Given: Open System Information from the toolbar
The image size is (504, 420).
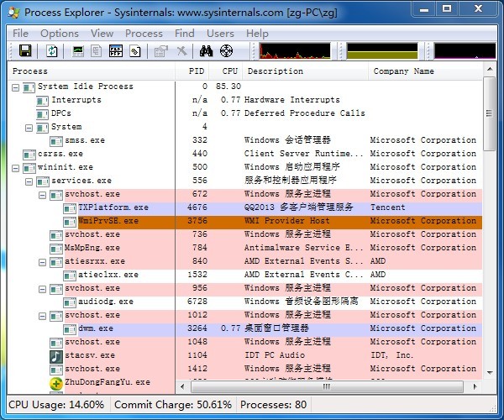Looking at the screenshot, I should pyautogui.click(x=79, y=51).
